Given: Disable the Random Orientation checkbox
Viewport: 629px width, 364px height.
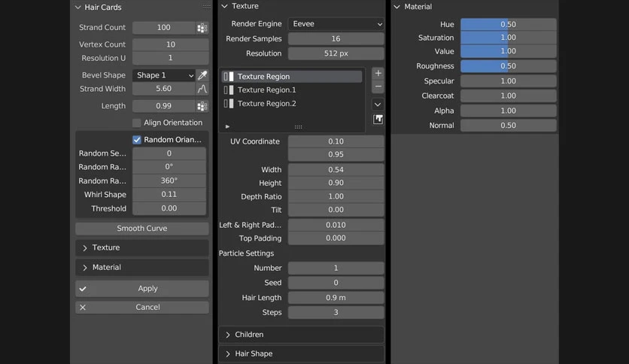Looking at the screenshot, I should coord(137,140).
